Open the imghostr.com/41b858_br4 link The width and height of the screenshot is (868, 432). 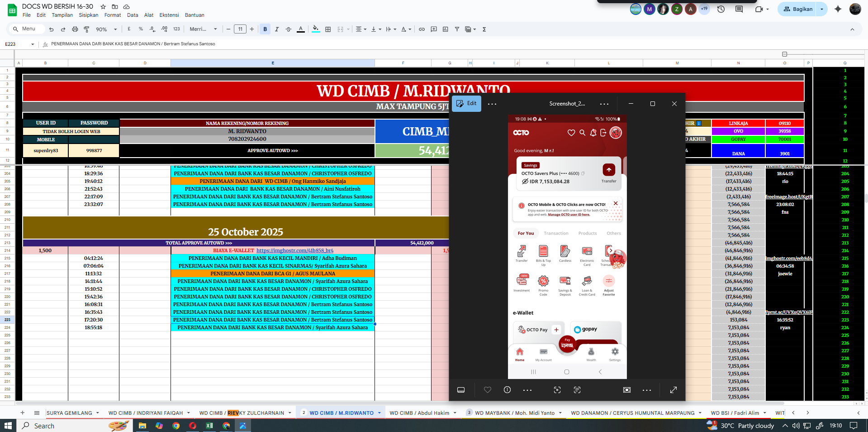coord(295,250)
